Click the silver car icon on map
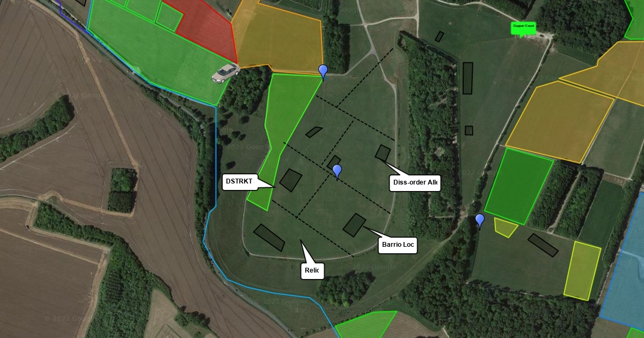Viewport: 644px width, 338px height. point(225,74)
